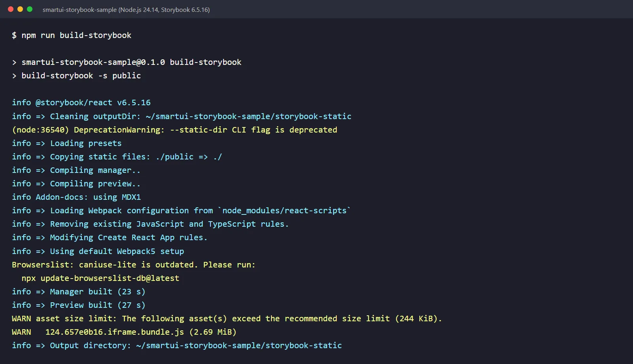Click the '@storybook/react v6.5.16' line

click(x=81, y=102)
